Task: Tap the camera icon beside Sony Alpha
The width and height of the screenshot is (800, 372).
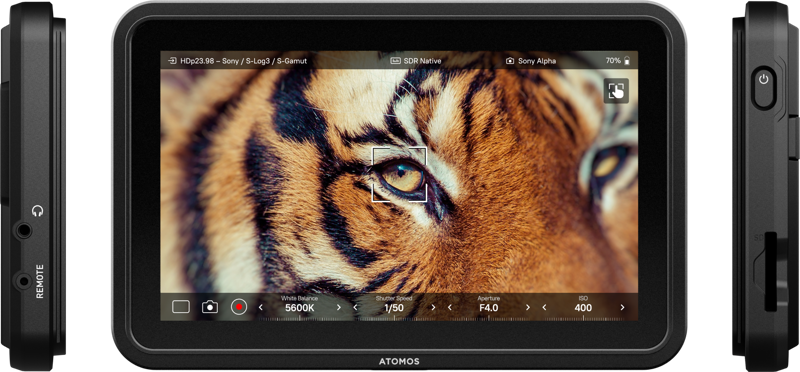Action: click(510, 61)
